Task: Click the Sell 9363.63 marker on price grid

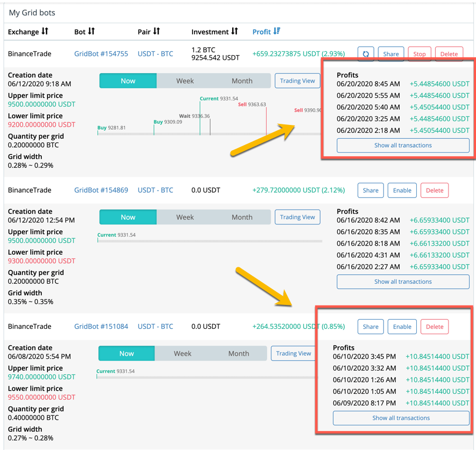Action: (252, 105)
